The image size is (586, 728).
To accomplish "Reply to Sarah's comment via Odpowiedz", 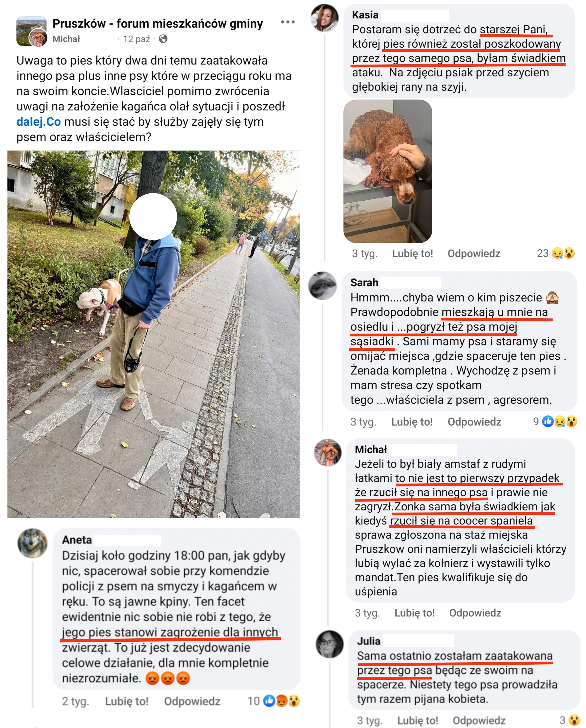I will point(474,422).
